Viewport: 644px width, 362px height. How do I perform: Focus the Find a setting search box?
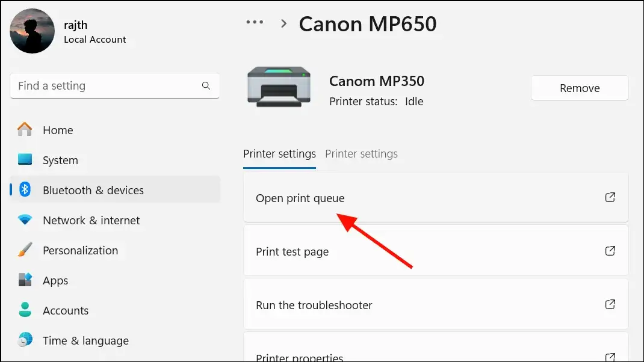(x=114, y=86)
